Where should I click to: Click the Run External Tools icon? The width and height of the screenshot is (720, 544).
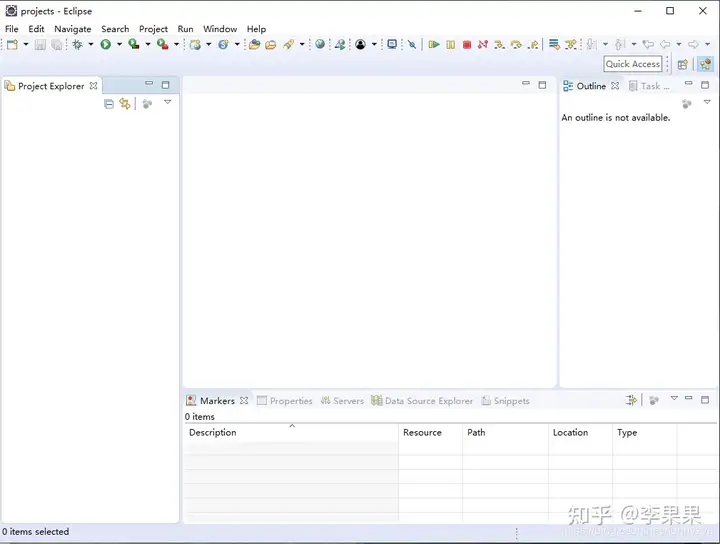pyautogui.click(x=163, y=44)
